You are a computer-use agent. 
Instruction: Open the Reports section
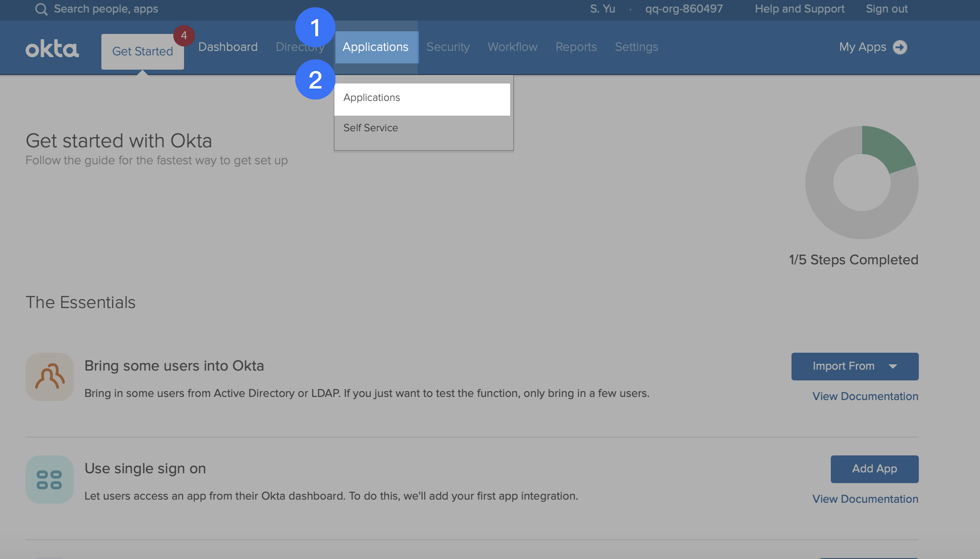tap(576, 46)
